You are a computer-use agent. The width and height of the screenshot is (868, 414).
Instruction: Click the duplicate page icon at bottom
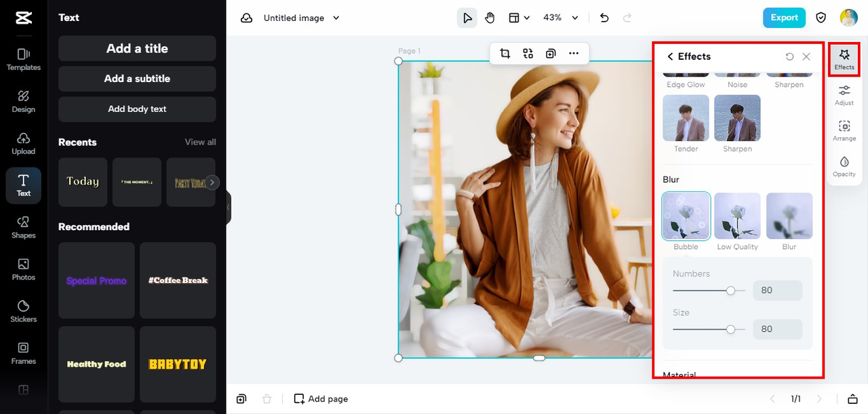click(x=241, y=399)
